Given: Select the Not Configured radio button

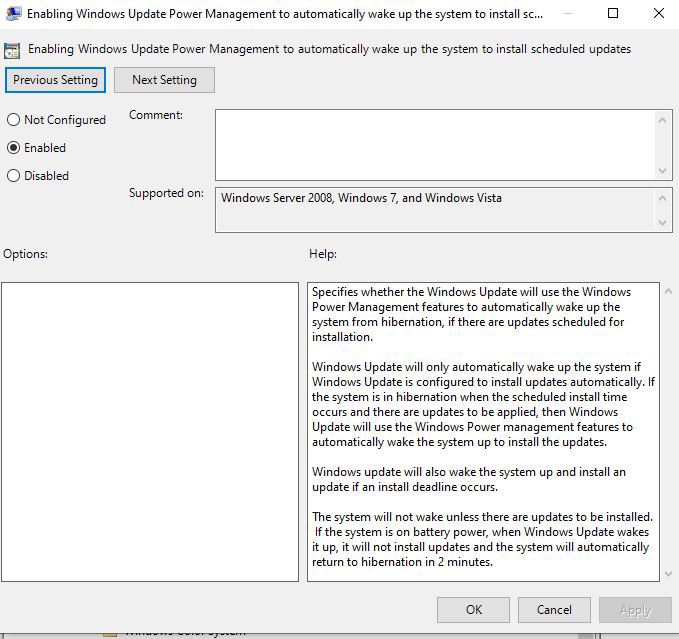Looking at the screenshot, I should (56, 119).
